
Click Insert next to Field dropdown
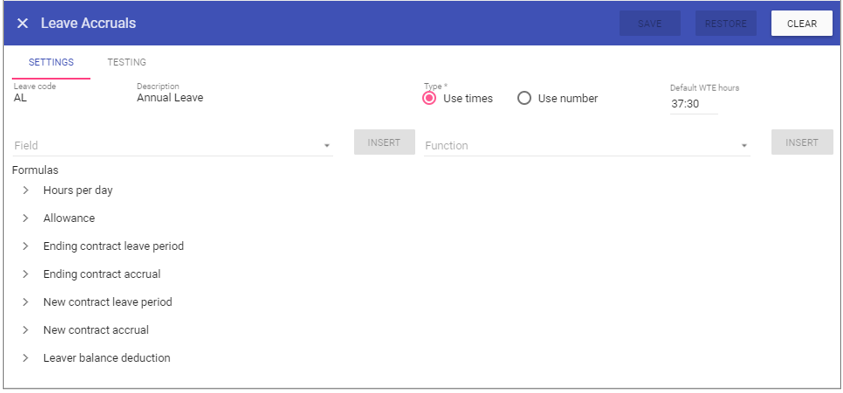tap(384, 142)
